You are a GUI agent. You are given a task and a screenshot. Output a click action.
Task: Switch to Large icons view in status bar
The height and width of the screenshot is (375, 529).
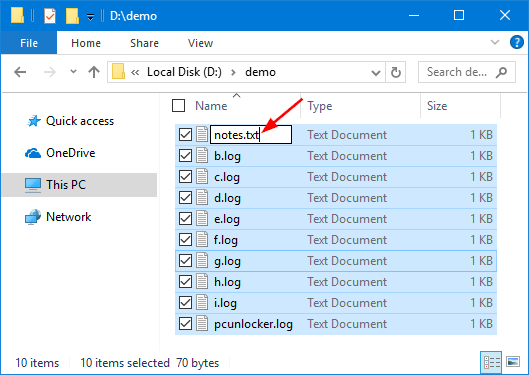click(x=513, y=362)
